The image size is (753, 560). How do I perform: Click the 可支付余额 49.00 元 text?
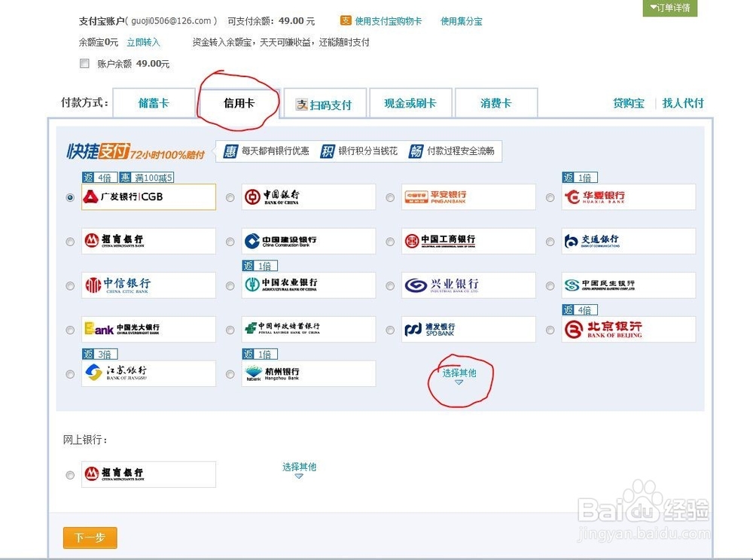[271, 21]
